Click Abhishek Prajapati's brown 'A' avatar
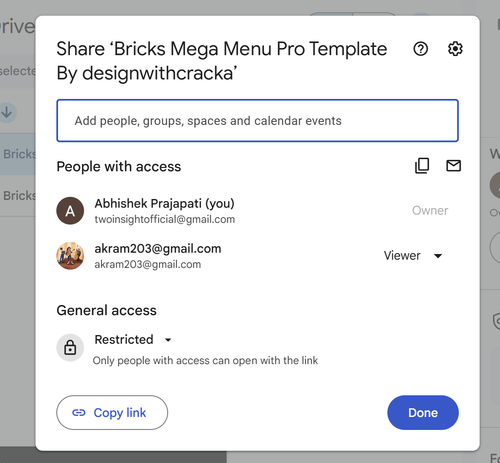This screenshot has height=463, width=500. (x=70, y=211)
